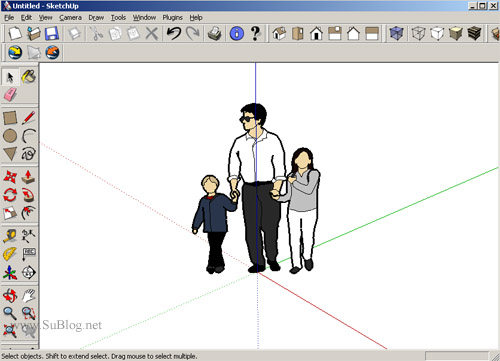The image size is (500, 361).
Task: Open the Camera menu
Action: coord(70,18)
